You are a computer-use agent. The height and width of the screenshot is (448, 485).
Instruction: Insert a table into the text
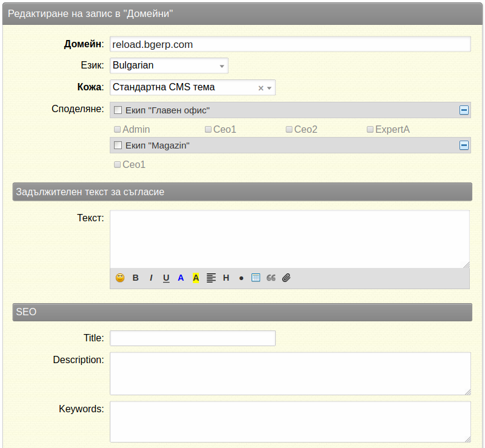(x=256, y=278)
